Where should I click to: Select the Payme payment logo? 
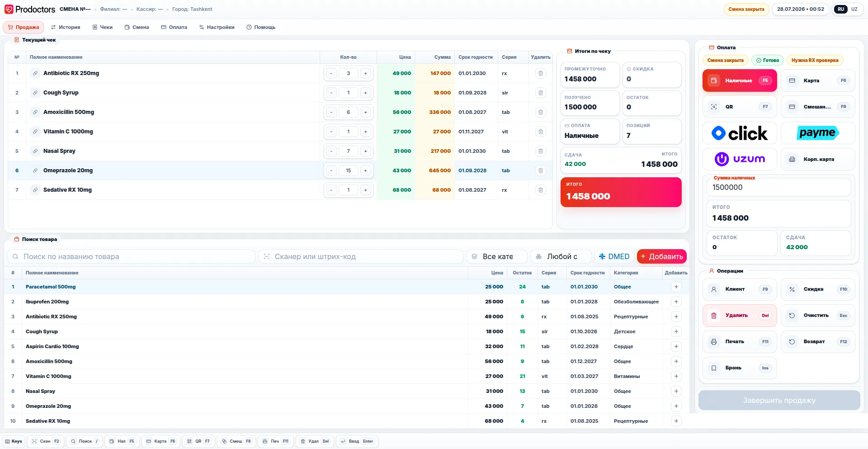[x=818, y=133]
